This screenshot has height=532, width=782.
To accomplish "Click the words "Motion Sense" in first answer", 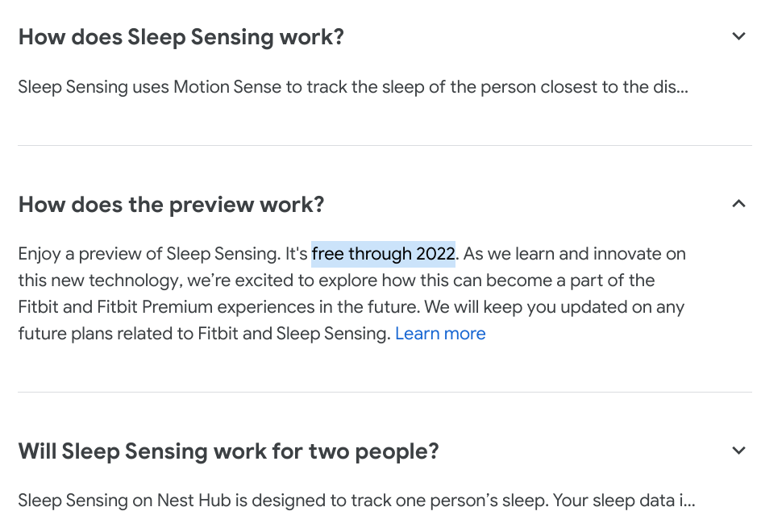I will [x=227, y=87].
